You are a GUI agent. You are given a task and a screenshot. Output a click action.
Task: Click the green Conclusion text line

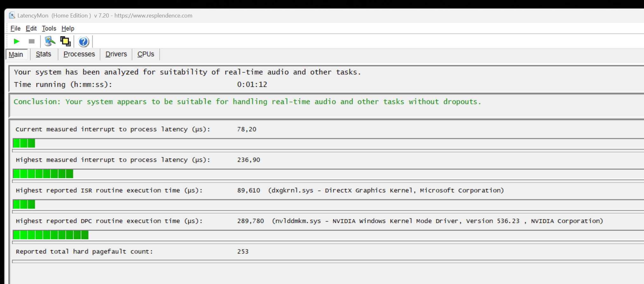tap(247, 102)
